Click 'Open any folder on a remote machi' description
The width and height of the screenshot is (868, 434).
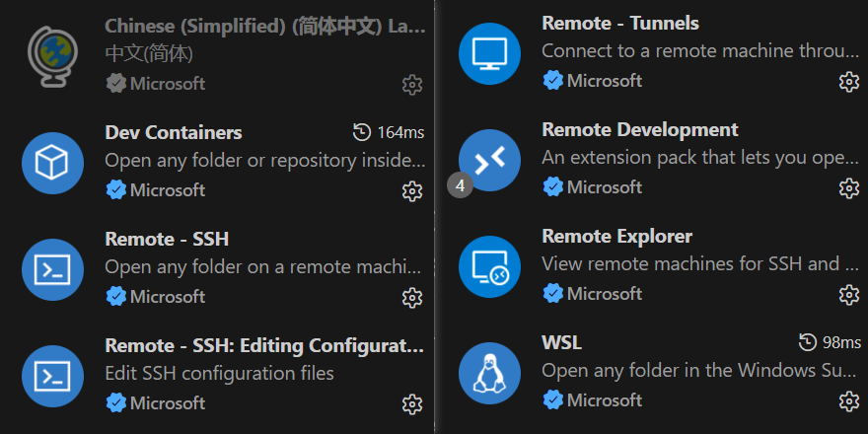click(x=263, y=267)
